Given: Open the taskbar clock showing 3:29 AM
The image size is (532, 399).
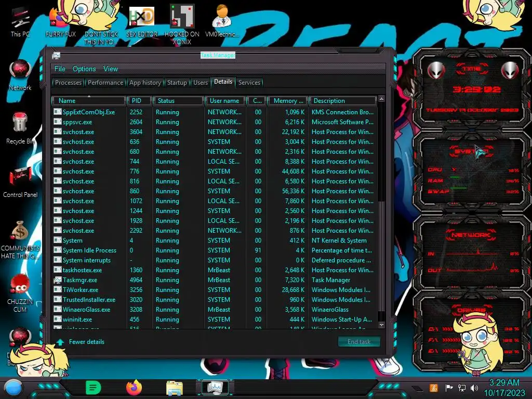Looking at the screenshot, I should point(504,388).
